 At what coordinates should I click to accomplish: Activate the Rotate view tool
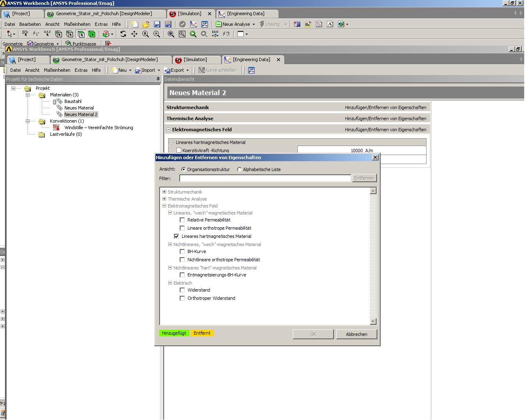pos(123,34)
